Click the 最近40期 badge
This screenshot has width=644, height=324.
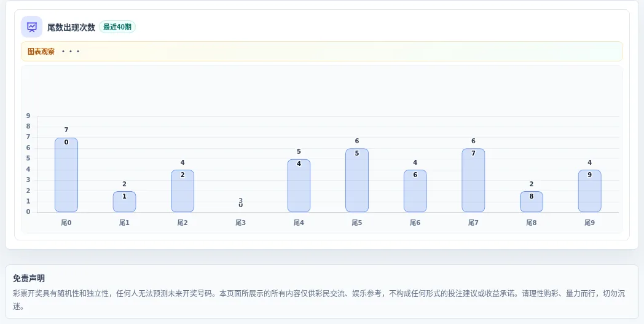117,27
